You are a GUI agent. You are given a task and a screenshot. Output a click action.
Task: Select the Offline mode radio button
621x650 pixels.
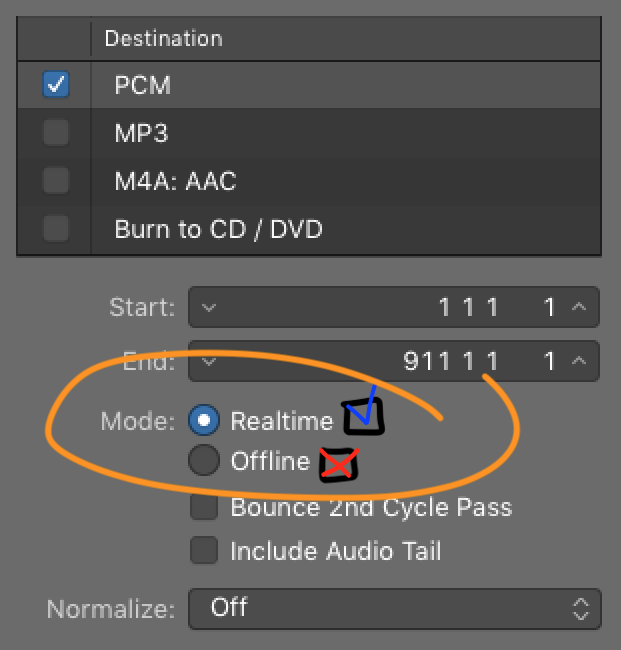point(204,461)
